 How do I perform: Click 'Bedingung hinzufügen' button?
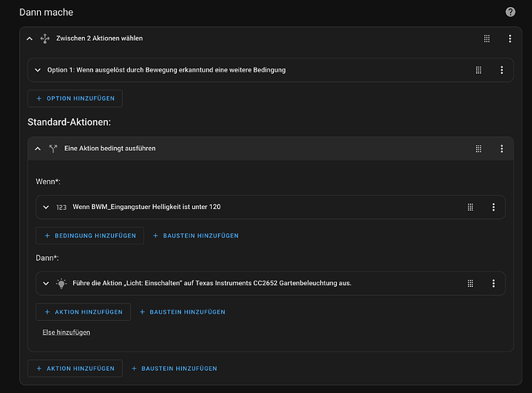[90, 235]
